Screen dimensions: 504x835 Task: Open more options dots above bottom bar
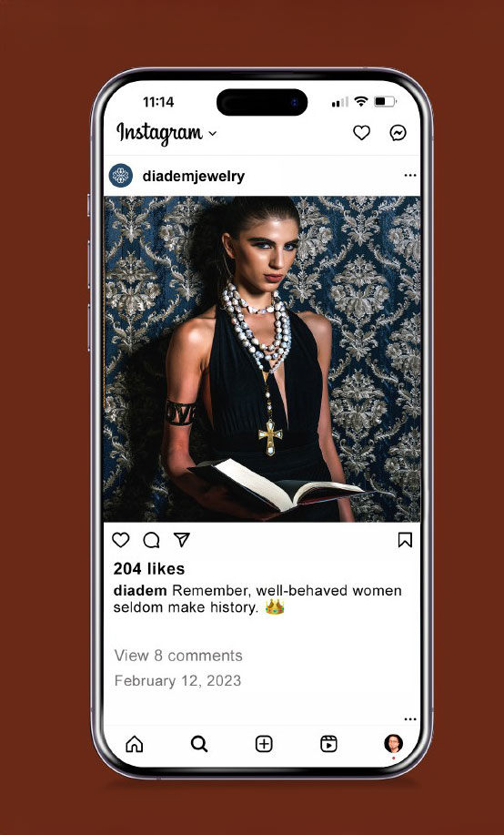[x=410, y=719]
